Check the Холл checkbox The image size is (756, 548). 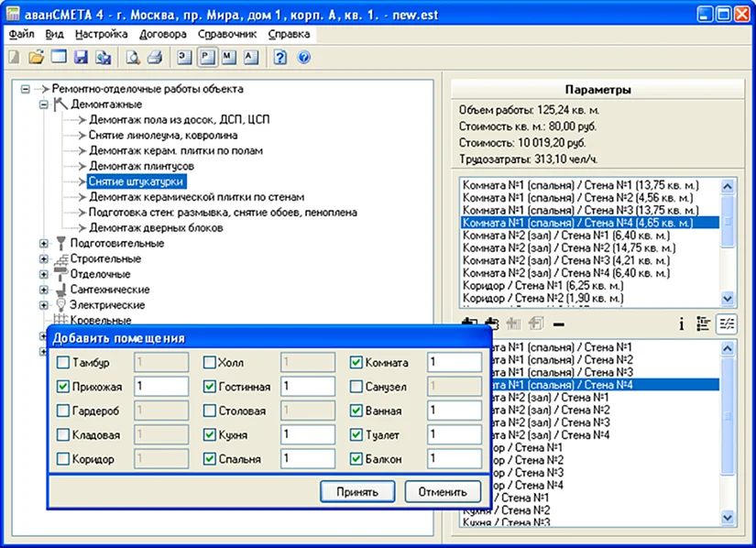(209, 363)
